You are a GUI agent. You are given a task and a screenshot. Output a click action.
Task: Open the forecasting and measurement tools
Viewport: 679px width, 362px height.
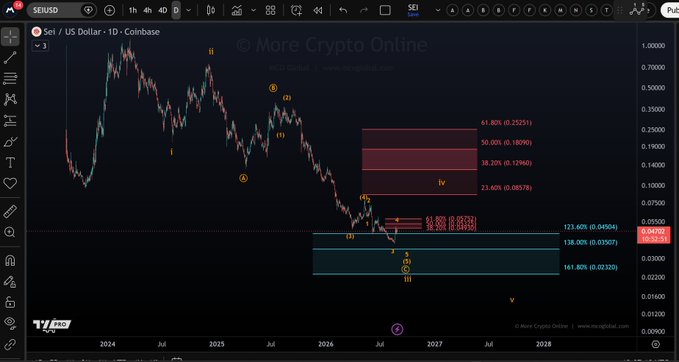click(x=10, y=121)
